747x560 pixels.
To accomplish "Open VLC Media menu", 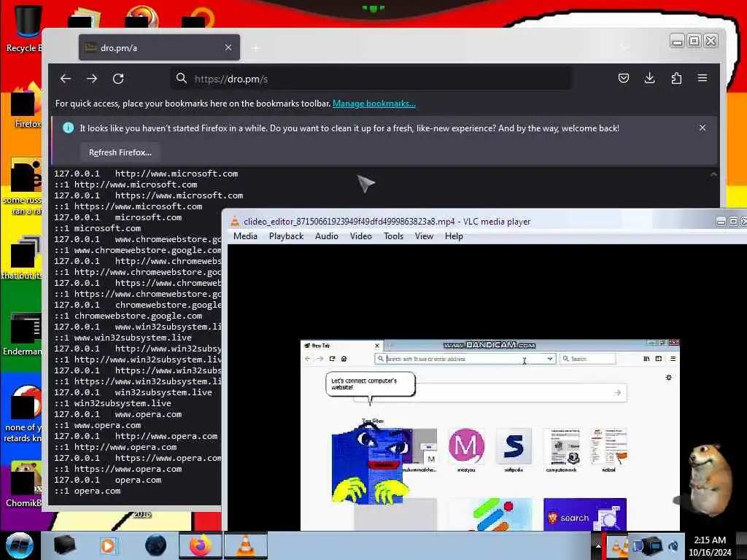I will 245,236.
